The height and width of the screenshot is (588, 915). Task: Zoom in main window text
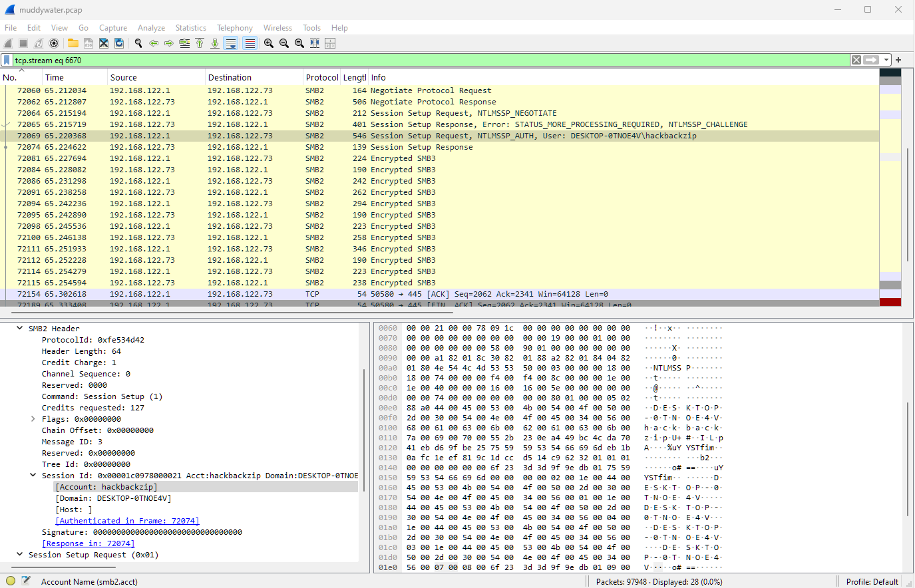coord(269,43)
